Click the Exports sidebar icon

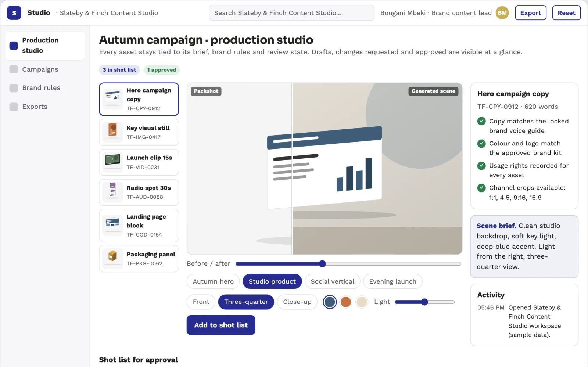coord(14,107)
